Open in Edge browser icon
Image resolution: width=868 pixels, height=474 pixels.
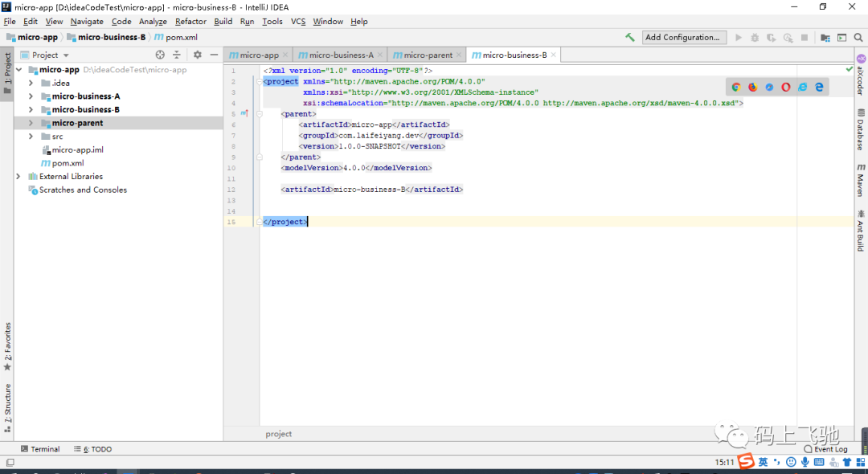tap(819, 87)
